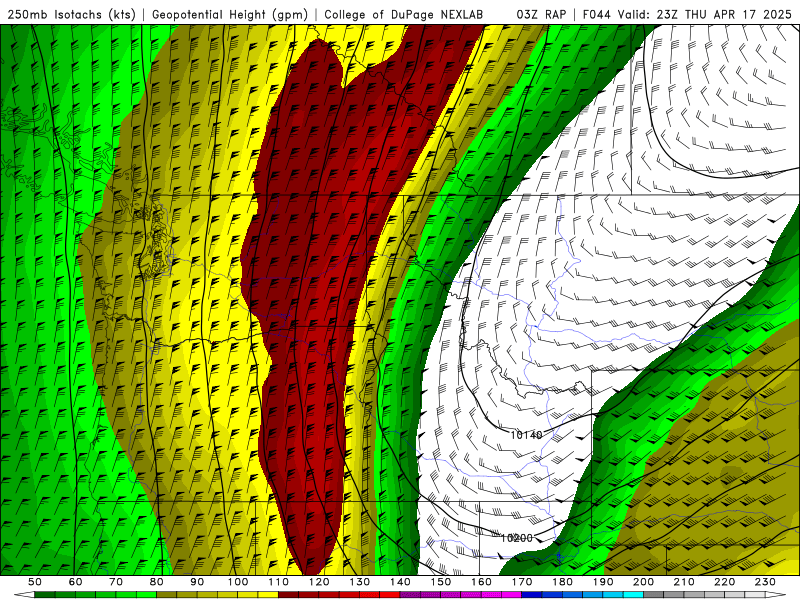This screenshot has height=600, width=800.
Task: Click the 210 value on the color scale
Action: 684,582
